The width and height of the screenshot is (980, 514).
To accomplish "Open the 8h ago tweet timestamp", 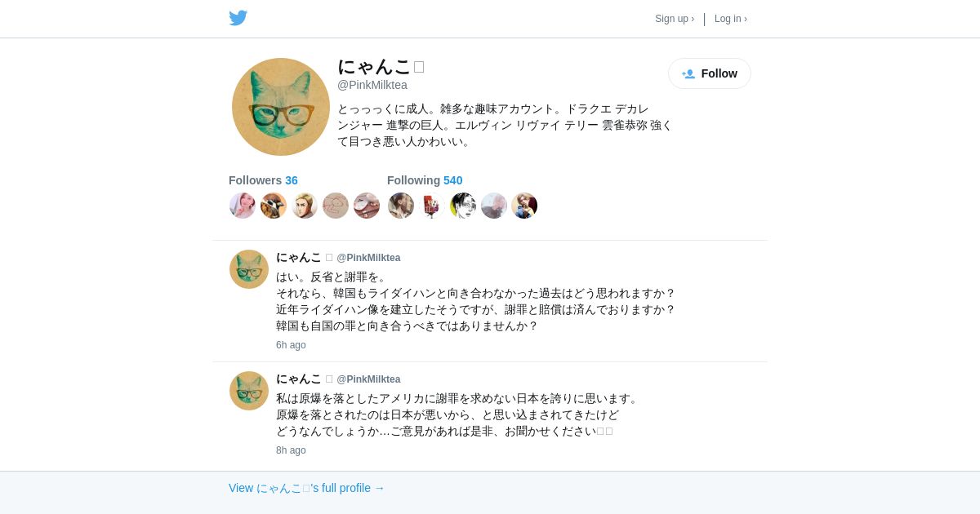I will [291, 450].
